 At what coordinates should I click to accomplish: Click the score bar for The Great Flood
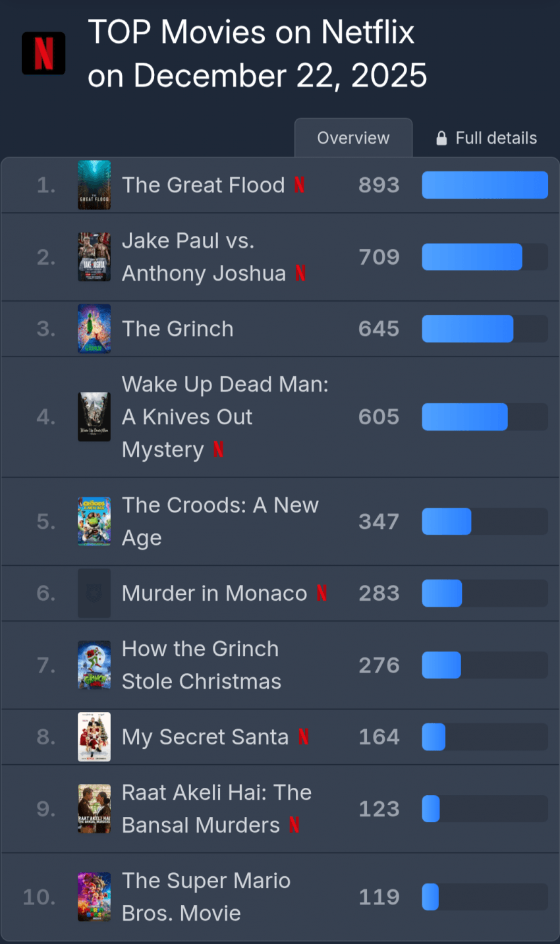[x=484, y=185]
